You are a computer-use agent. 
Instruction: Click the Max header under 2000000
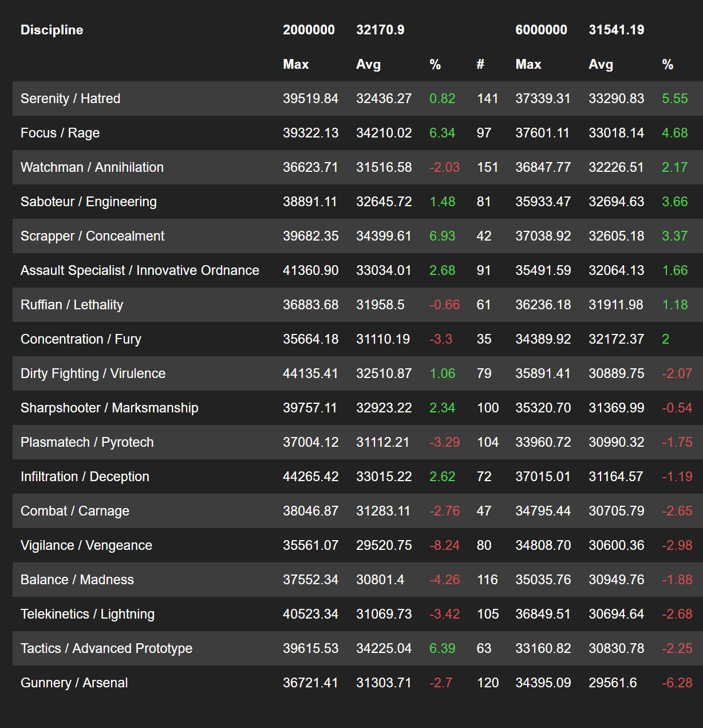tap(295, 65)
